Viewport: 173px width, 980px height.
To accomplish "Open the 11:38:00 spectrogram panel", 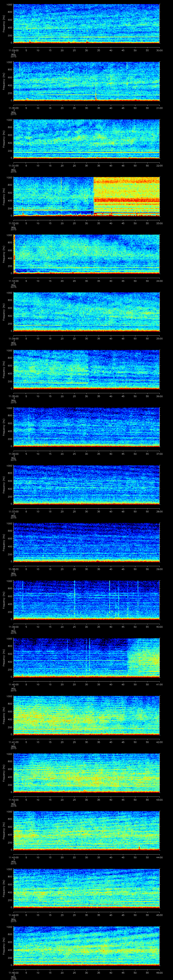I will pos(87,543).
